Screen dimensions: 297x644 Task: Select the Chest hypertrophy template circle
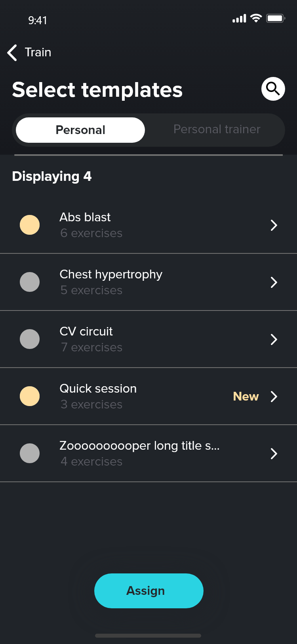point(30,282)
